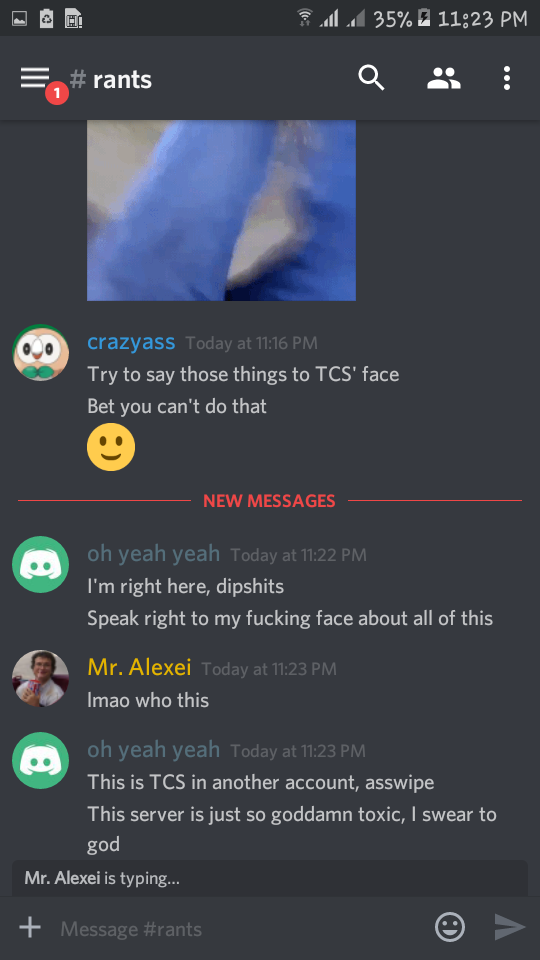The height and width of the screenshot is (960, 540).
Task: Tap the plus attachment icon
Action: tap(29, 927)
